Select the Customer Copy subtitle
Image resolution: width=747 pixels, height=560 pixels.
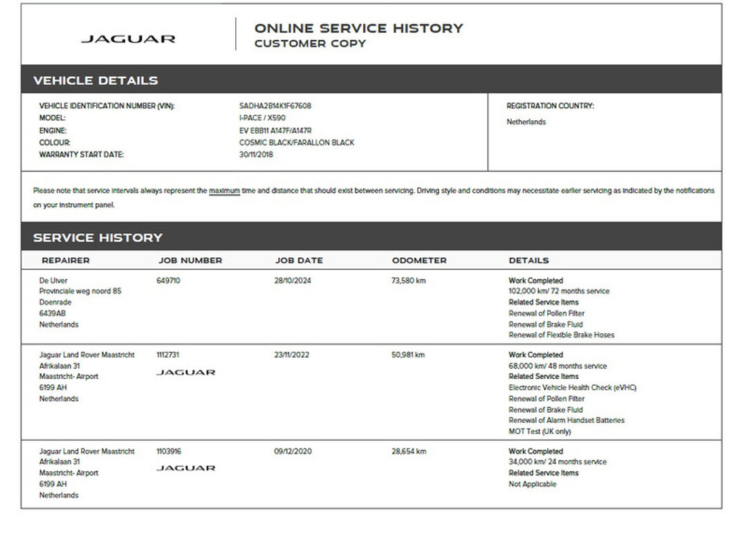click(310, 44)
